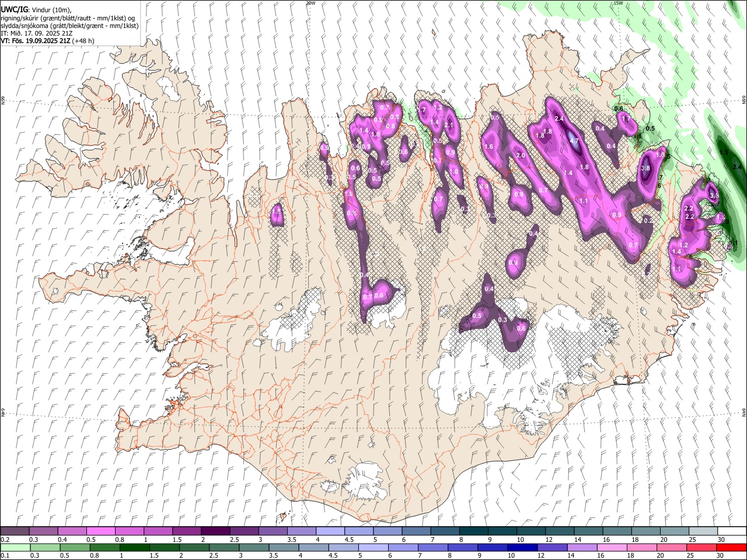Choose the lavender 4–4.5 snow legend swatch
The width and height of the screenshot is (747, 560).
point(330,531)
